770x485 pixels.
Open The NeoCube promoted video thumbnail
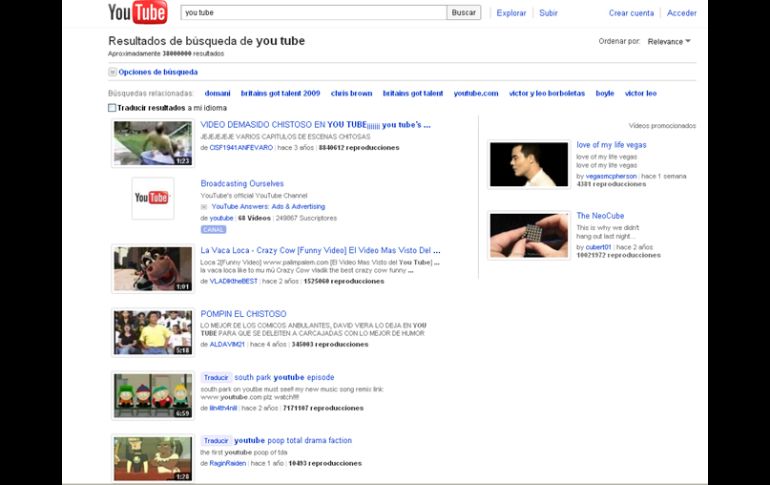[x=529, y=235]
